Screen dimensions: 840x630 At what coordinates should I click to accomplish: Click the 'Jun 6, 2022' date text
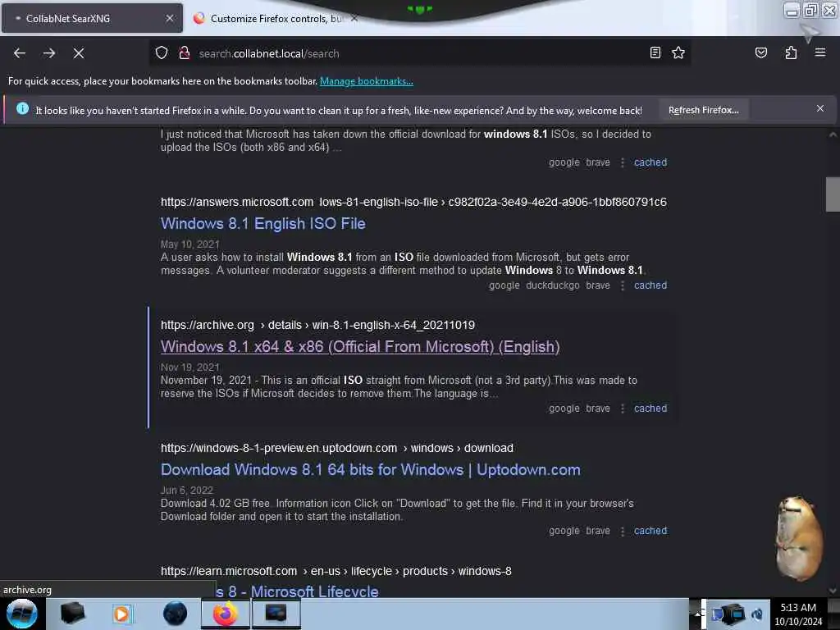coord(187,491)
